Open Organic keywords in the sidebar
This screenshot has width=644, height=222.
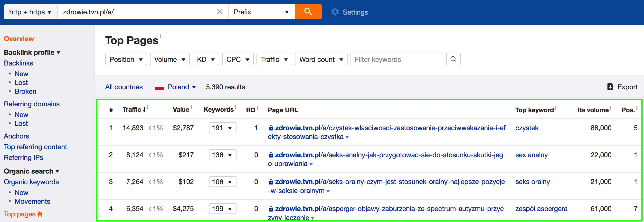coord(31,182)
